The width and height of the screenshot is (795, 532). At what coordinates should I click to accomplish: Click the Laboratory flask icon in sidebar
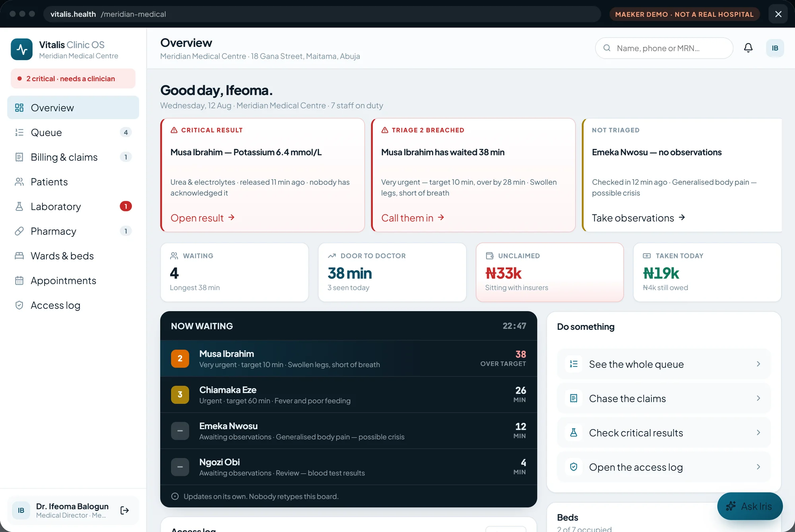[19, 206]
